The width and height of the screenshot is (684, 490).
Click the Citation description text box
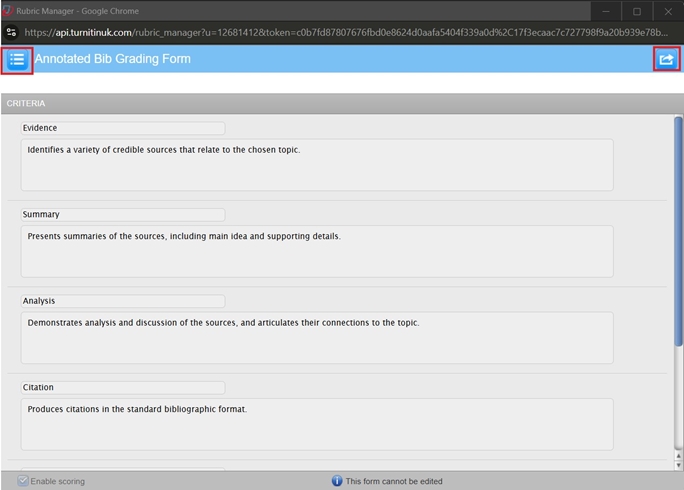pyautogui.click(x=317, y=424)
